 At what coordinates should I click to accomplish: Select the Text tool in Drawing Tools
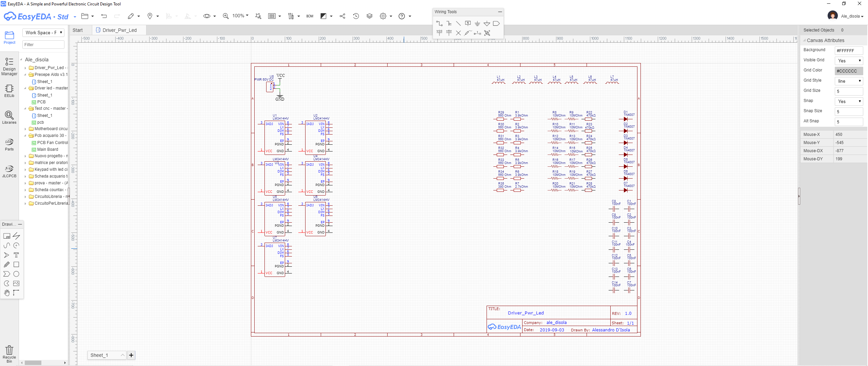click(16, 255)
